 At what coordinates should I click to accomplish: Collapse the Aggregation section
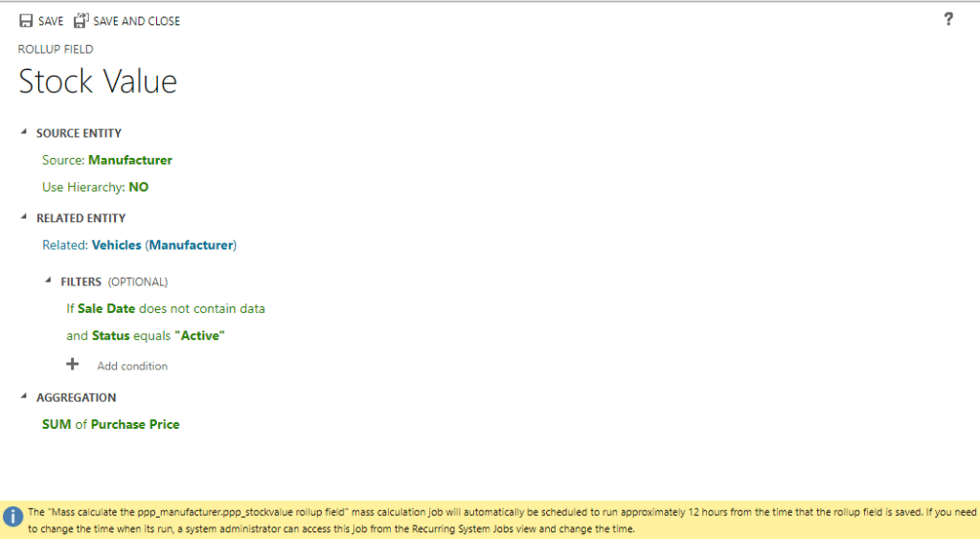pyautogui.click(x=24, y=396)
